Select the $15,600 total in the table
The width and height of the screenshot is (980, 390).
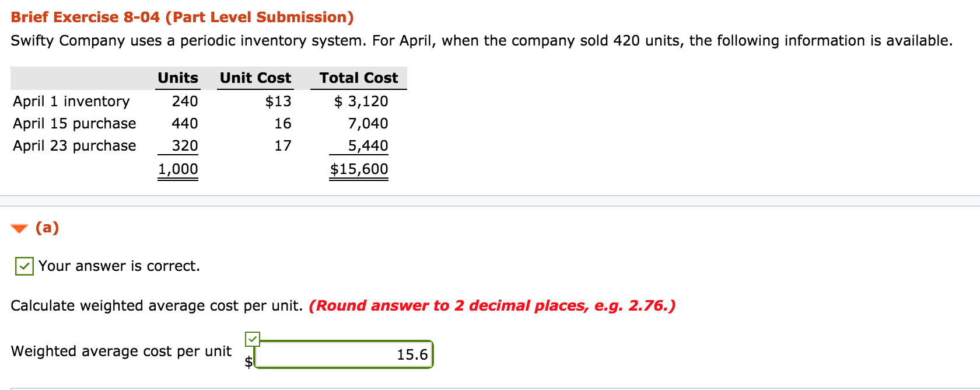[359, 169]
